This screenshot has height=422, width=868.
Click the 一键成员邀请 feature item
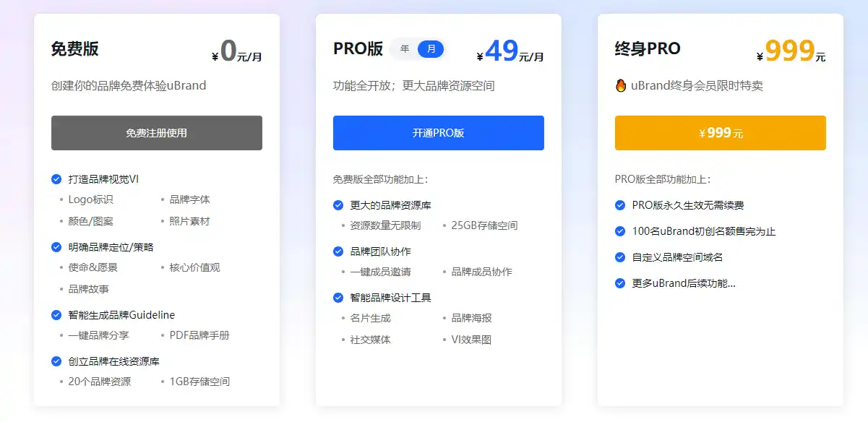pyautogui.click(x=381, y=272)
